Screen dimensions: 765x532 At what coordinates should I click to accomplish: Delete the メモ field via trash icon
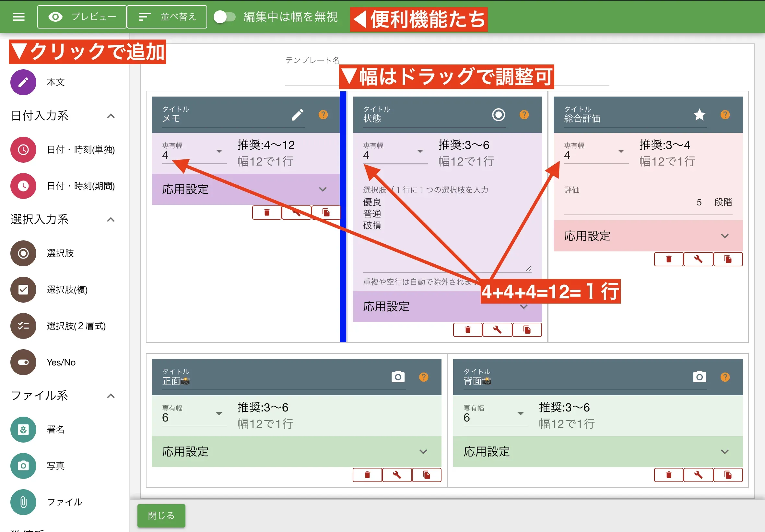tap(266, 212)
